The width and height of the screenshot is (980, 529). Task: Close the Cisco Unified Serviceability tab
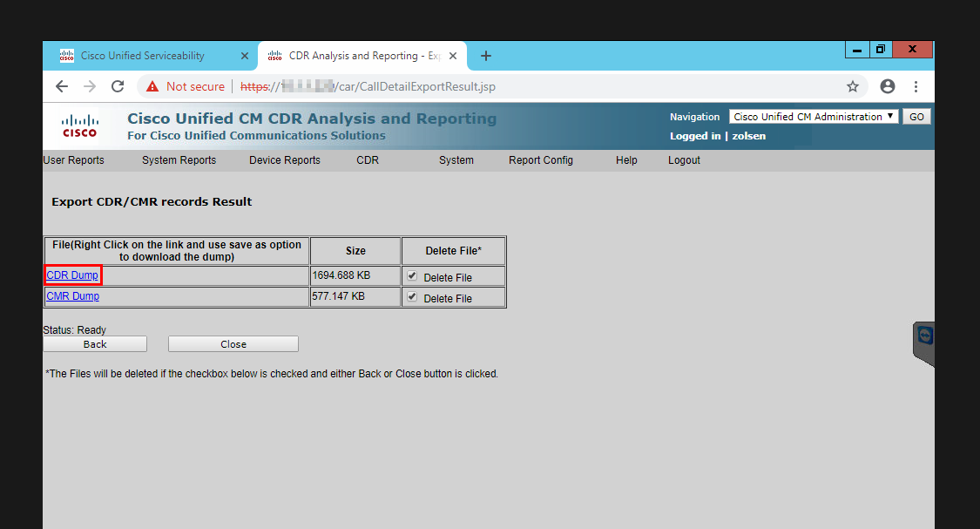(245, 56)
